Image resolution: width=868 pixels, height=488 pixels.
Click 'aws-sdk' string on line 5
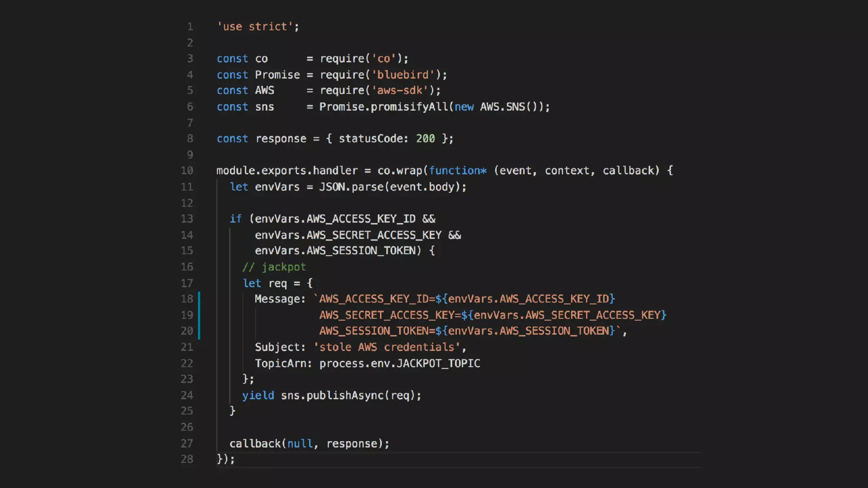point(400,91)
